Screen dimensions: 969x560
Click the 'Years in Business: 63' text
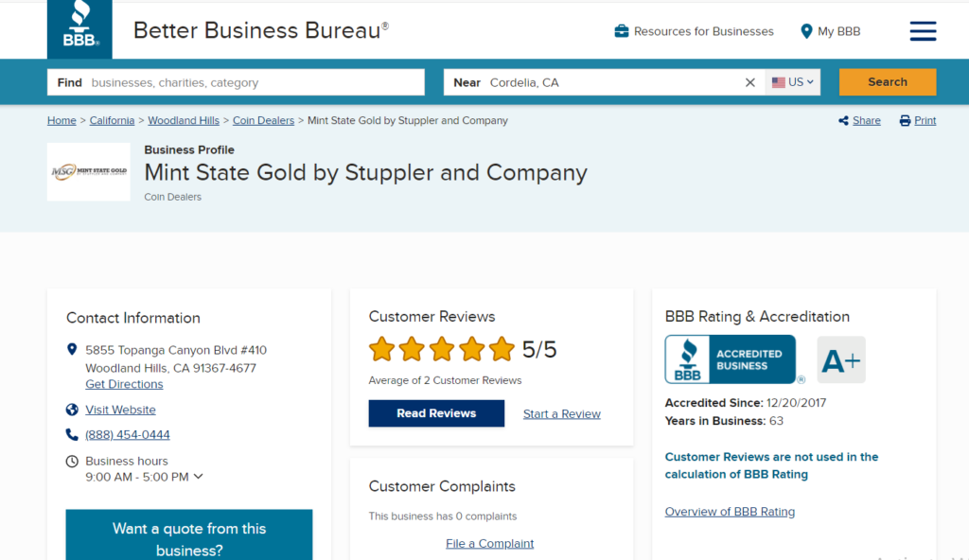point(724,421)
